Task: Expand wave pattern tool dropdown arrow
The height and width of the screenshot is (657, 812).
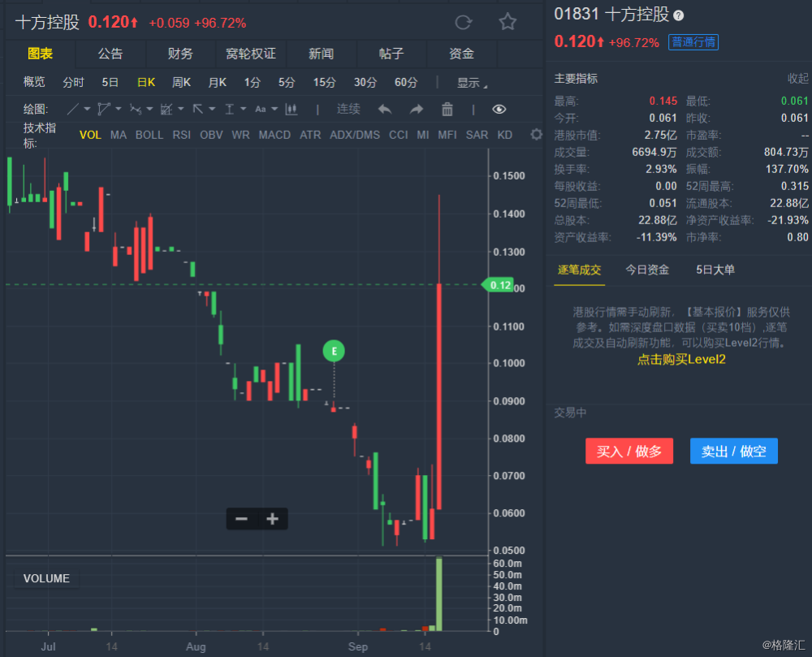Action: coord(149,110)
